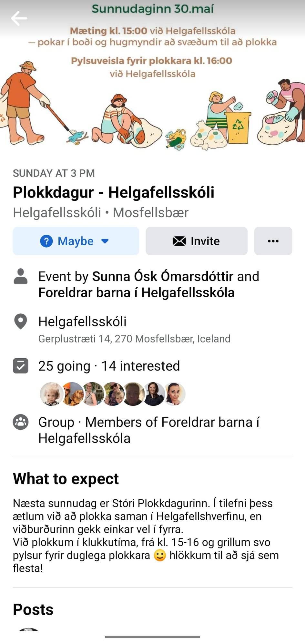Tap the person host icon
Viewport: 305px width, 644px height.
click(x=21, y=276)
